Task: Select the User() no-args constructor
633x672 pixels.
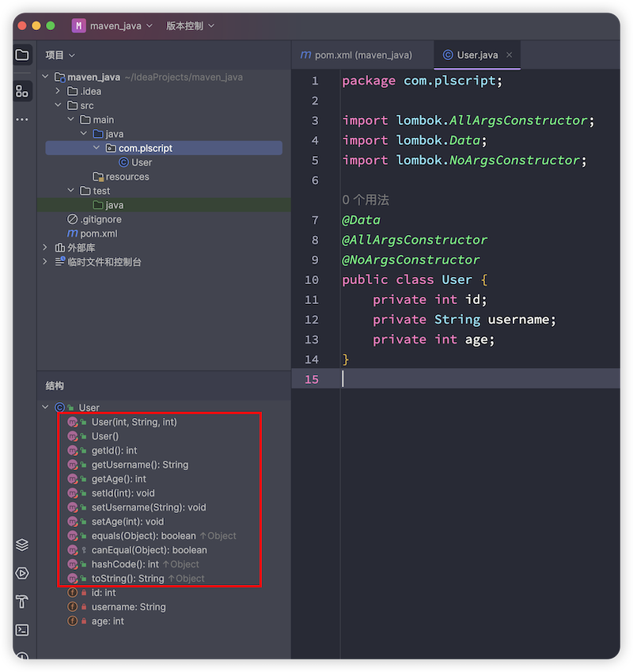Action: pyautogui.click(x=105, y=436)
